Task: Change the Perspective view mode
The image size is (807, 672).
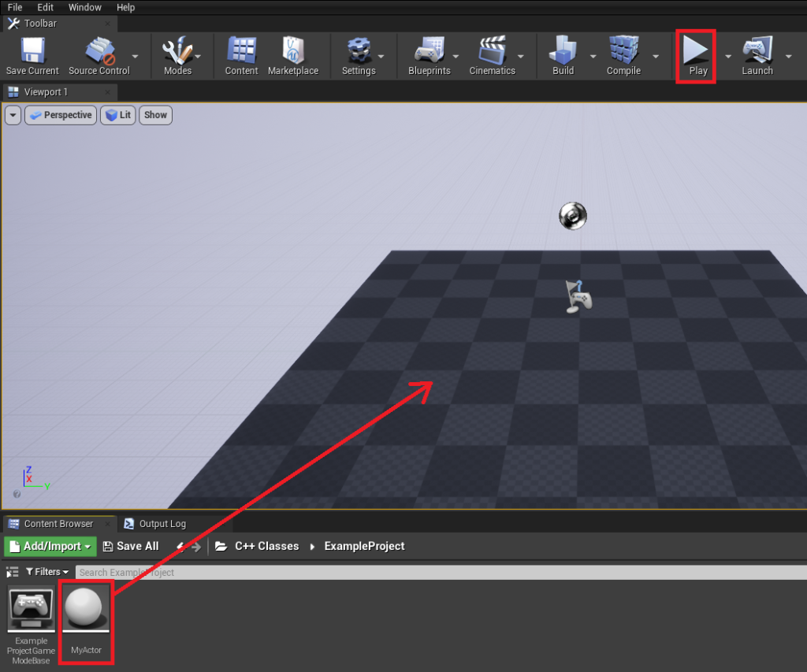Action: tap(61, 115)
